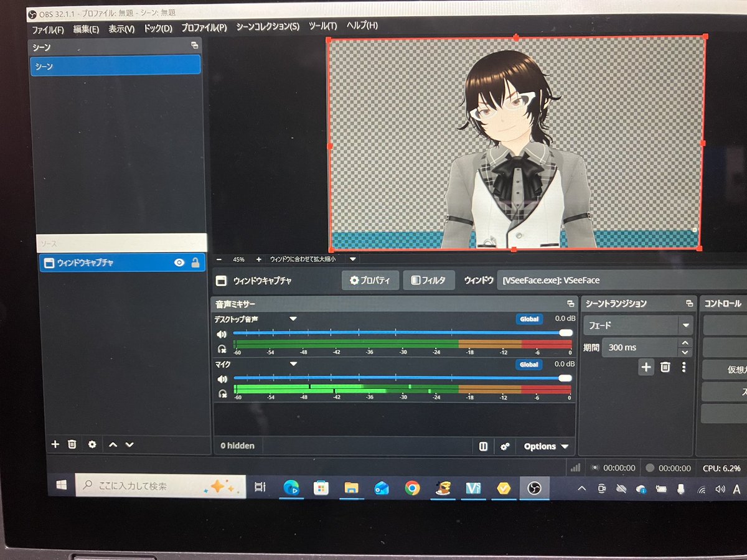The image size is (747, 560).
Task: Mute the マイク speaker icon
Action: click(x=222, y=378)
